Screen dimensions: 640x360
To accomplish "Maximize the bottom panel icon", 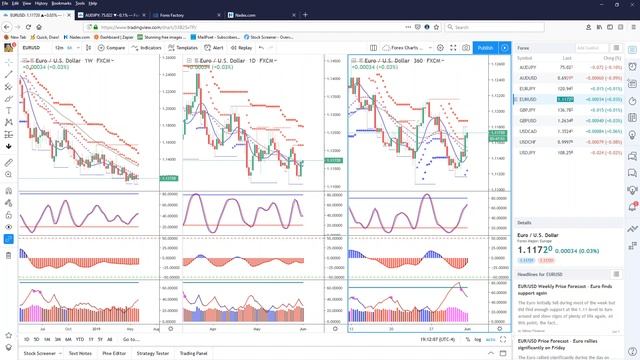I will coord(503,353).
